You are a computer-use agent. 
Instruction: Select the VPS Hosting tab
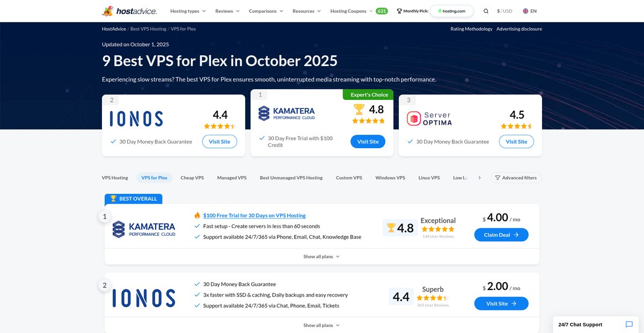115,178
